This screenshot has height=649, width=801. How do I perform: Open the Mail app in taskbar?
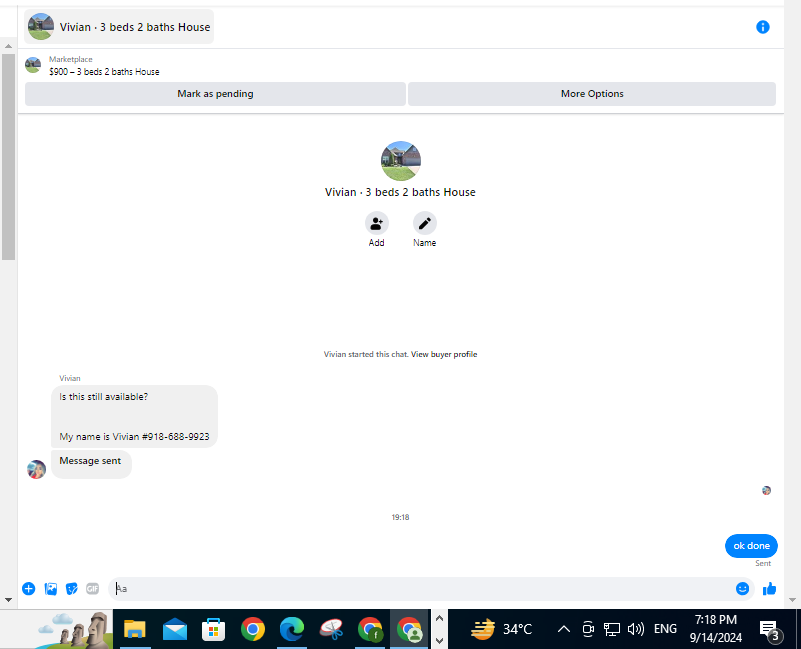(175, 629)
